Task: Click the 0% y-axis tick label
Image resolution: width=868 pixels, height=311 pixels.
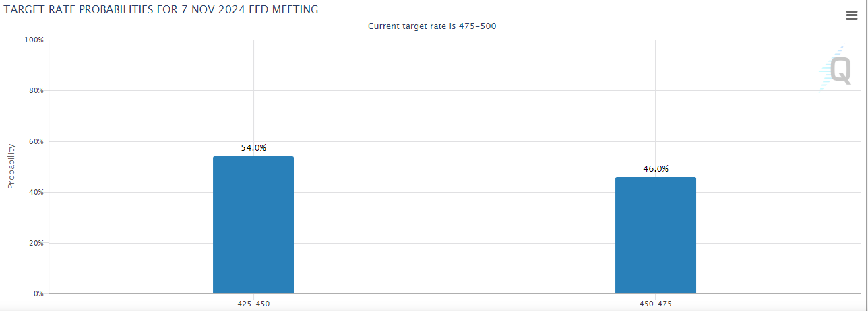Action: click(x=38, y=293)
